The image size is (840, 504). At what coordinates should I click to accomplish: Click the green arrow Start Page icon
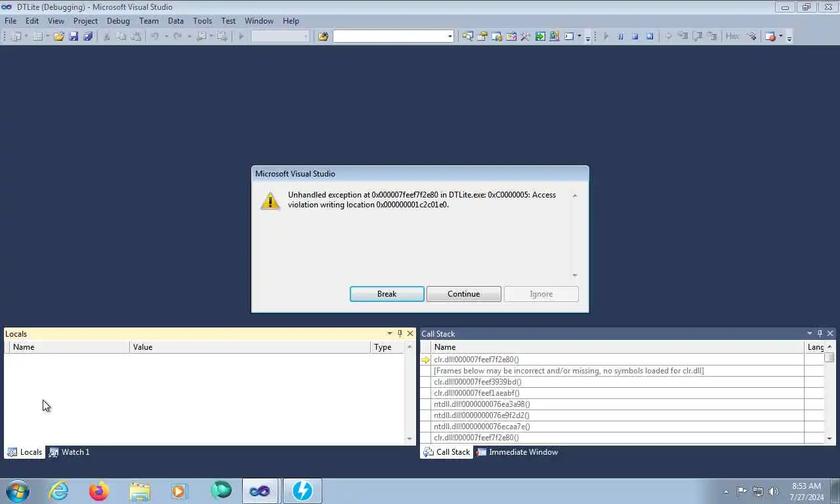click(x=540, y=36)
